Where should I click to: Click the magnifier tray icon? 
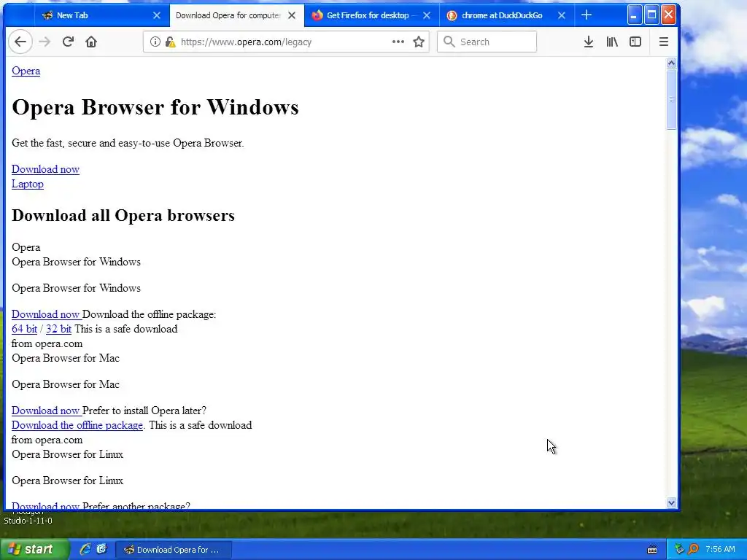(x=693, y=550)
